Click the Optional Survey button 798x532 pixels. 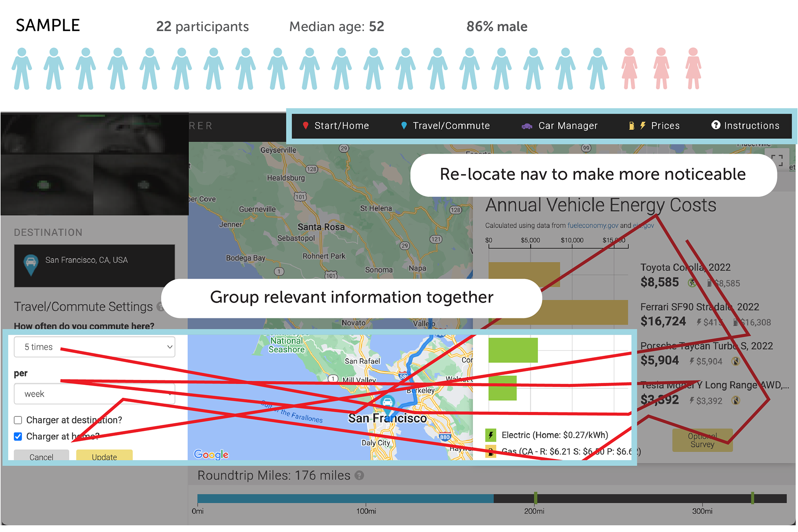click(x=702, y=440)
